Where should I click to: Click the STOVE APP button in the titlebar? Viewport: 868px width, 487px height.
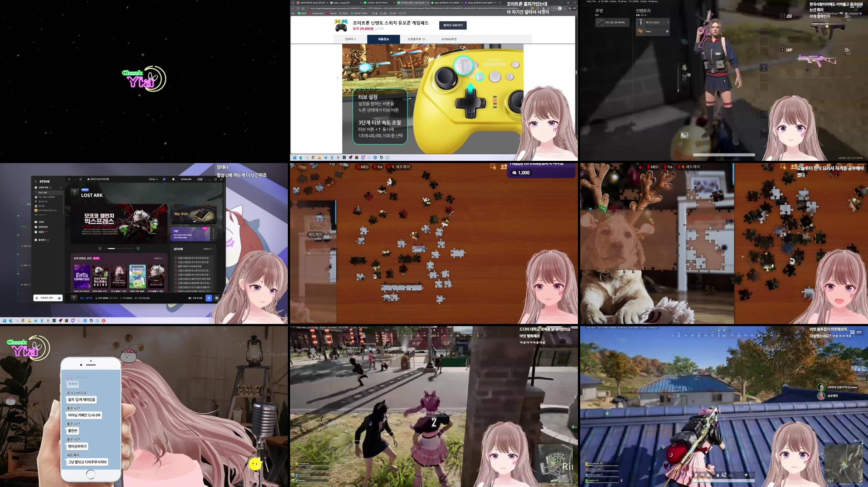pyautogui.click(x=186, y=179)
